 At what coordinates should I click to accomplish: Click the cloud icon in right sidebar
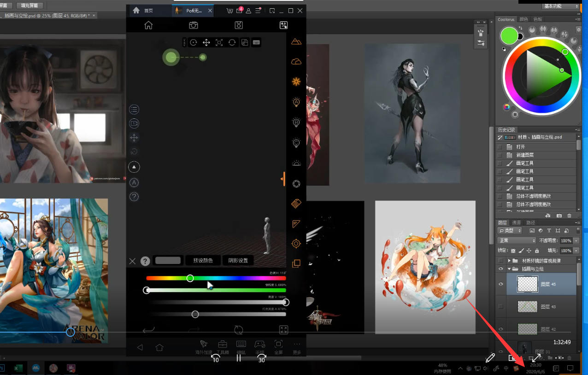pos(296,61)
